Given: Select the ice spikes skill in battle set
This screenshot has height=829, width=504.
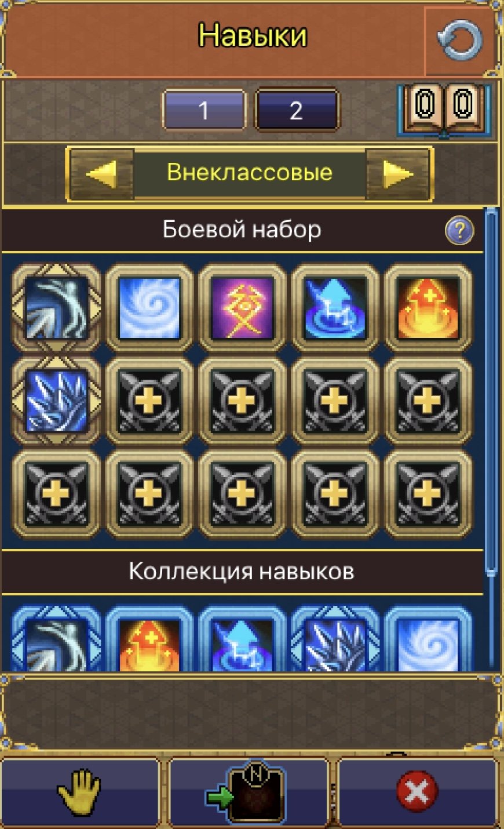Looking at the screenshot, I should [x=57, y=401].
